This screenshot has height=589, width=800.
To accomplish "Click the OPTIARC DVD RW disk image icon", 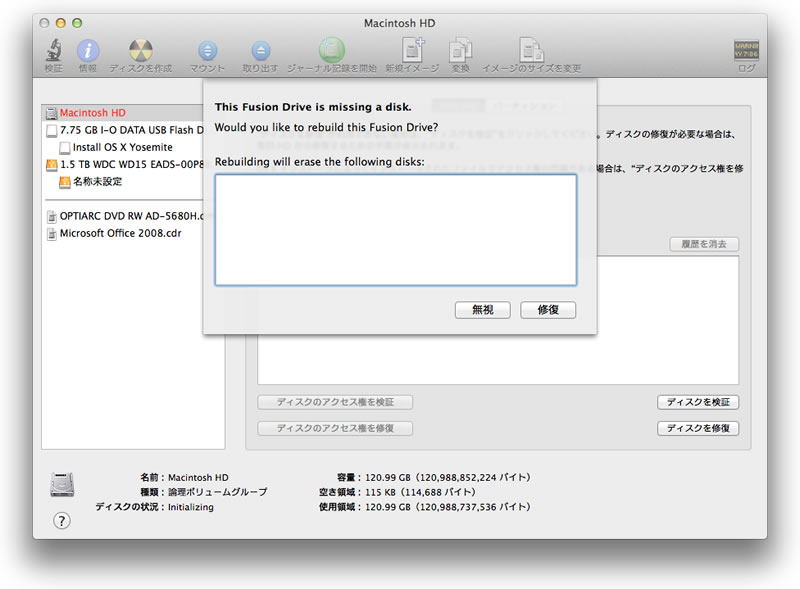I will click(x=52, y=216).
